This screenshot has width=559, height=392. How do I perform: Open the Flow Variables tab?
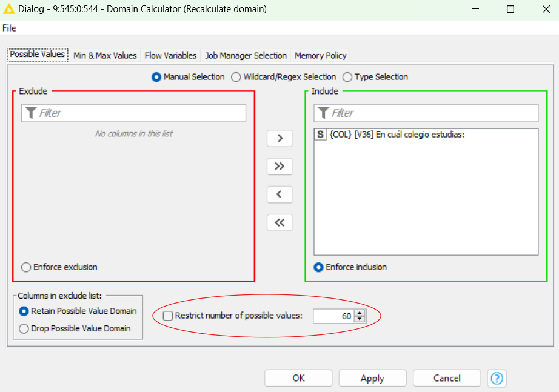click(x=170, y=56)
